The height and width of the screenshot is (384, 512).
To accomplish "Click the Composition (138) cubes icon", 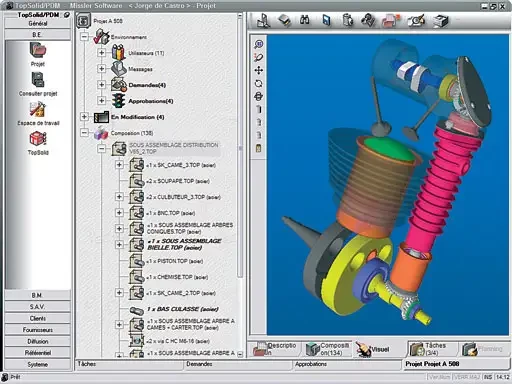I will (x=101, y=133).
